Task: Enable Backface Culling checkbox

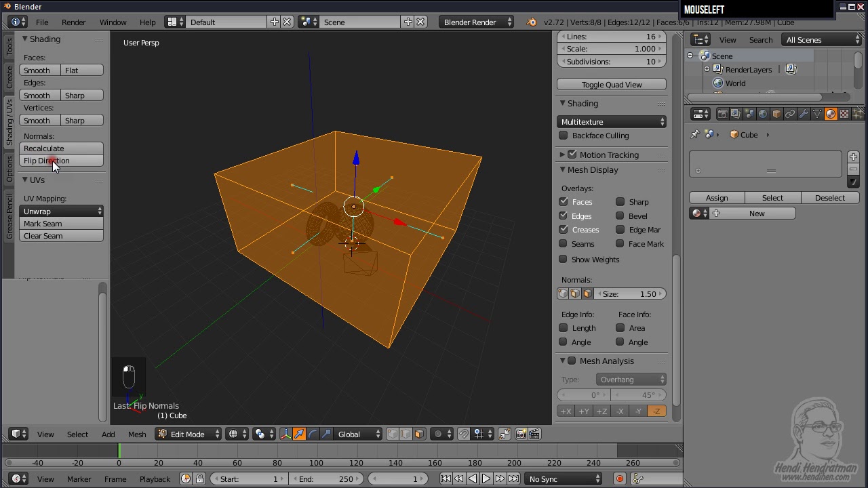Action: [x=564, y=136]
